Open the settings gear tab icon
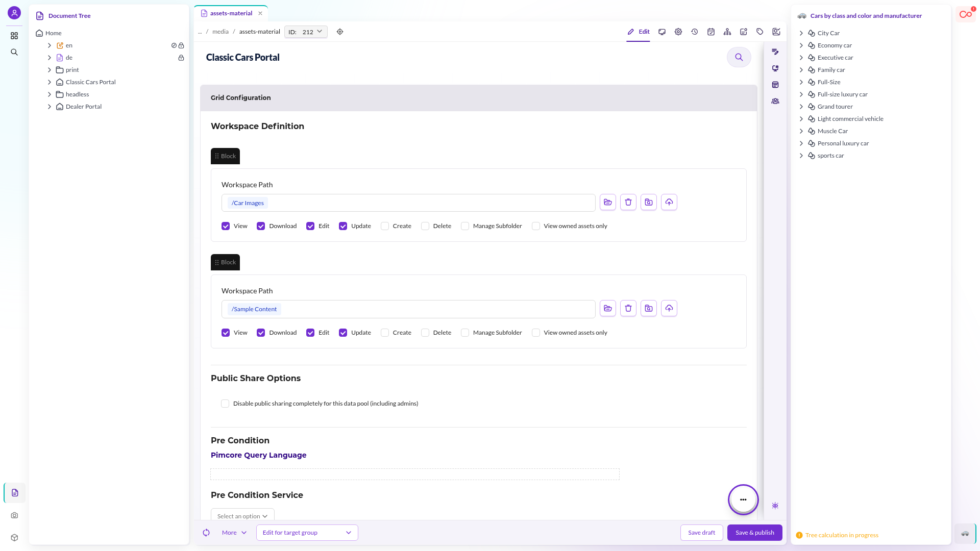 coord(678,32)
